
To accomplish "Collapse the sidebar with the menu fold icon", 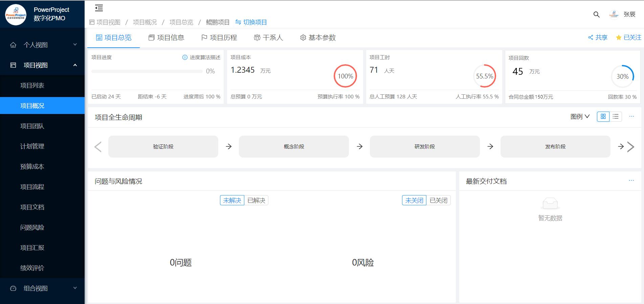I will [x=99, y=8].
